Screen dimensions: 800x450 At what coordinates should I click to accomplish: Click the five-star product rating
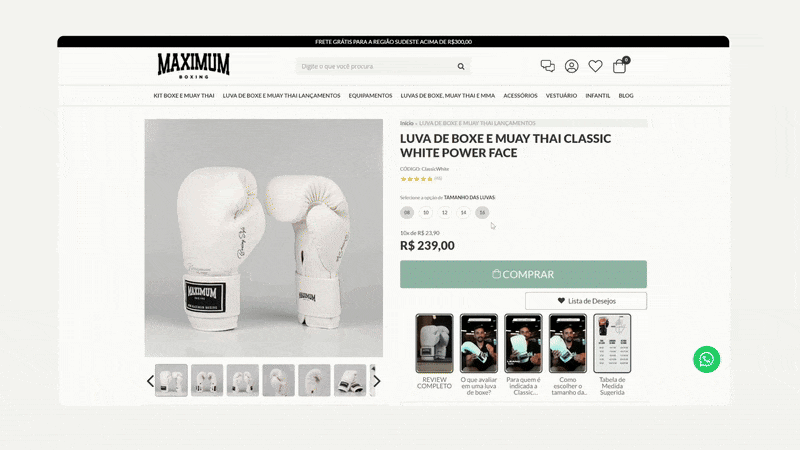coord(417,179)
